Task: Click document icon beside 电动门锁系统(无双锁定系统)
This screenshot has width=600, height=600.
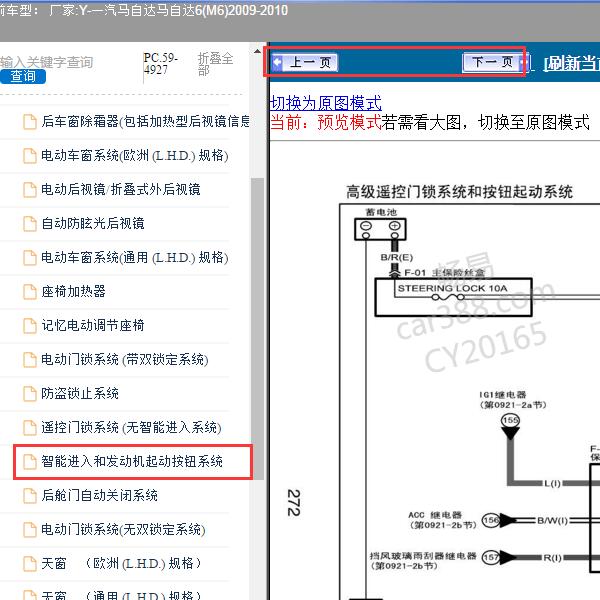Action: [29, 530]
